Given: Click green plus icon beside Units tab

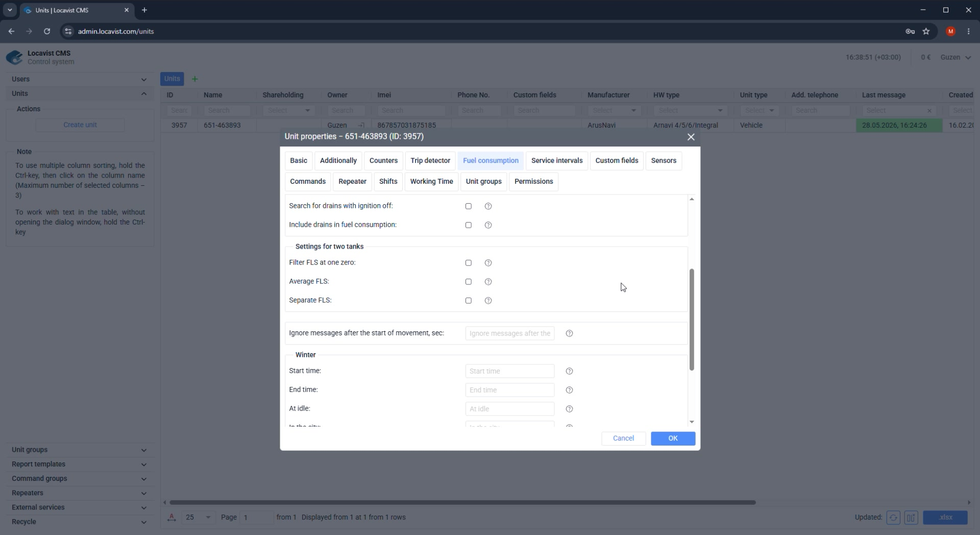Looking at the screenshot, I should click(194, 79).
